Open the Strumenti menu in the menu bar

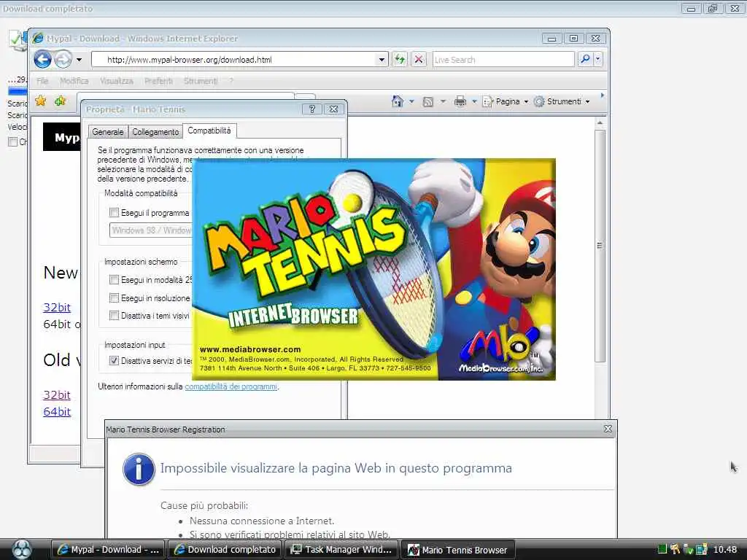(x=201, y=81)
